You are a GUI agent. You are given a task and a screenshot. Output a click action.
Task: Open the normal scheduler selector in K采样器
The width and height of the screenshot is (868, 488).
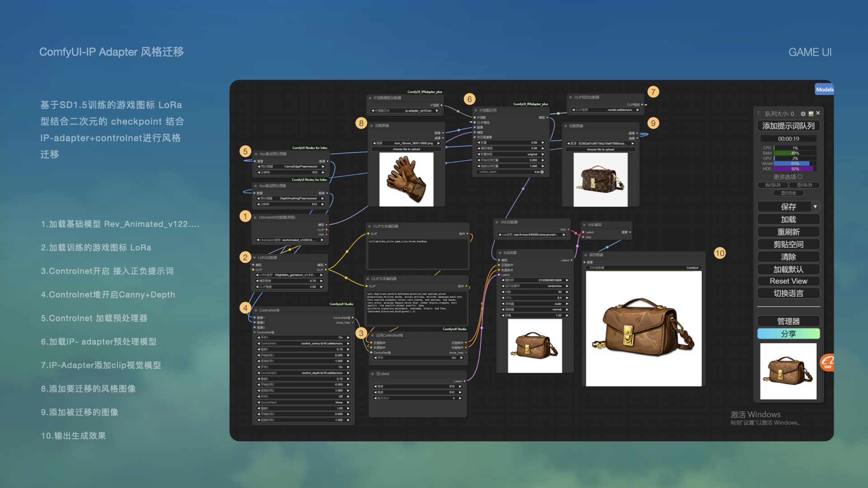click(535, 310)
